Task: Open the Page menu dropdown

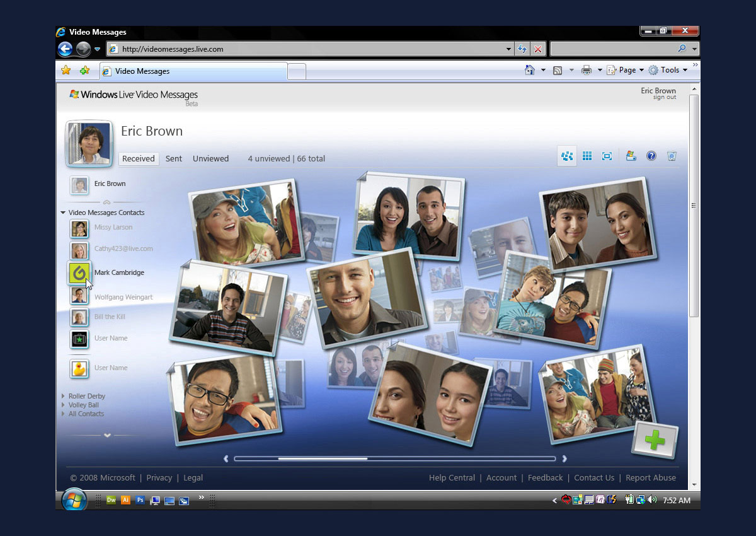Action: (626, 70)
